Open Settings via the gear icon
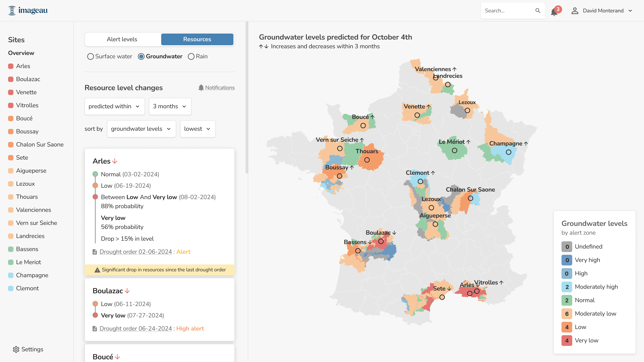644x362 pixels. [16, 349]
